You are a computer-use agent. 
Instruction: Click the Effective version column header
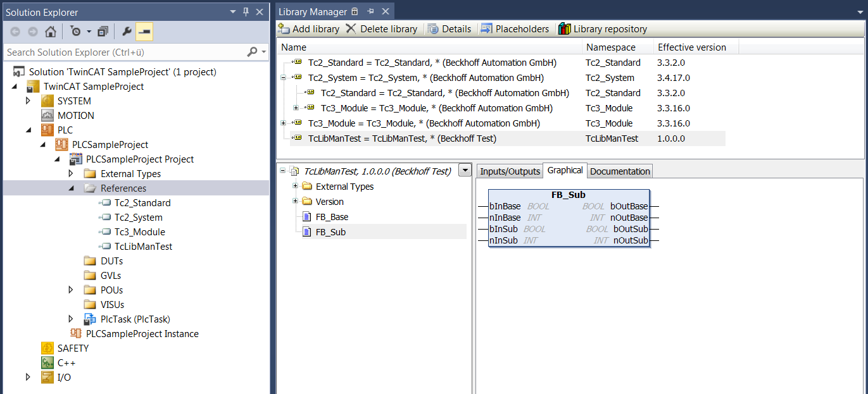(x=696, y=47)
